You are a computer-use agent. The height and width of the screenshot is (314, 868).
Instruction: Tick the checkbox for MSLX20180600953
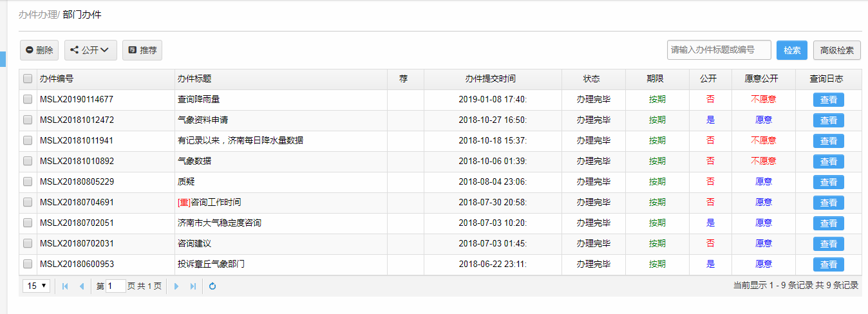(x=28, y=264)
